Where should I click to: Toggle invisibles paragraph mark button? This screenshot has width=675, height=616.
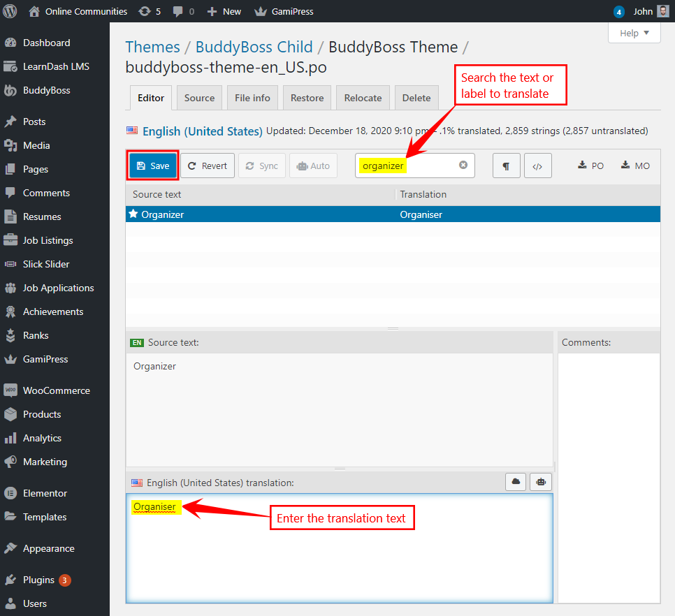(505, 166)
